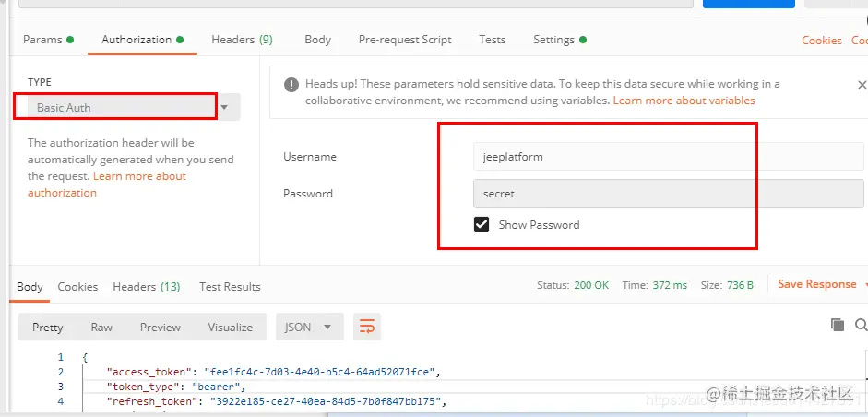Open Learn more about authorization link
This screenshot has height=417, width=868.
coord(107,185)
